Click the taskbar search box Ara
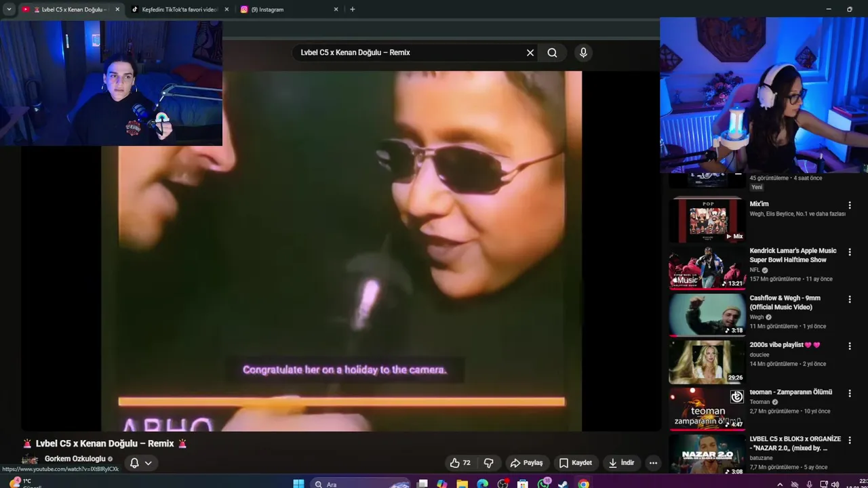 tap(361, 483)
